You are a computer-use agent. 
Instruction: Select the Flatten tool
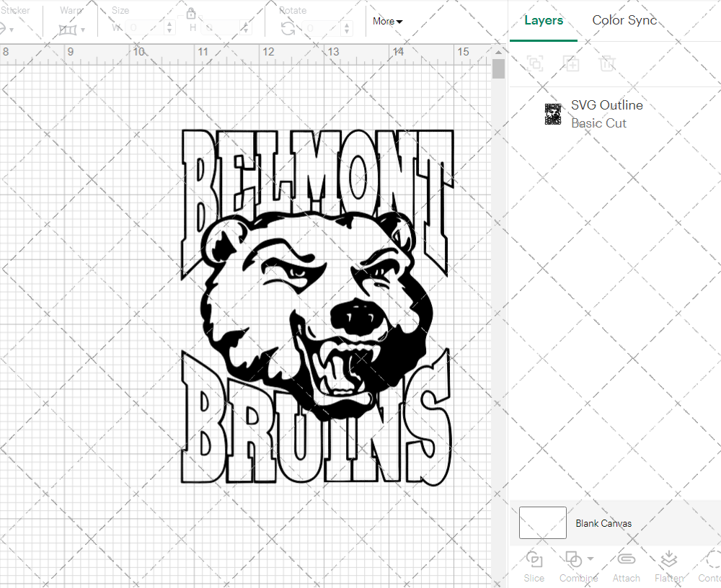668,561
